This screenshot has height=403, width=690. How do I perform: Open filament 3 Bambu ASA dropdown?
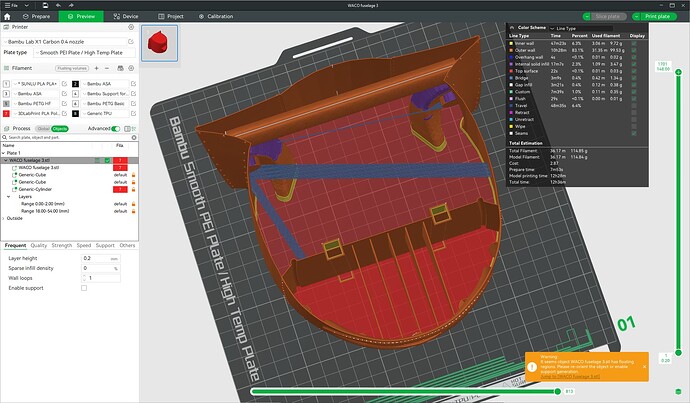click(x=36, y=94)
